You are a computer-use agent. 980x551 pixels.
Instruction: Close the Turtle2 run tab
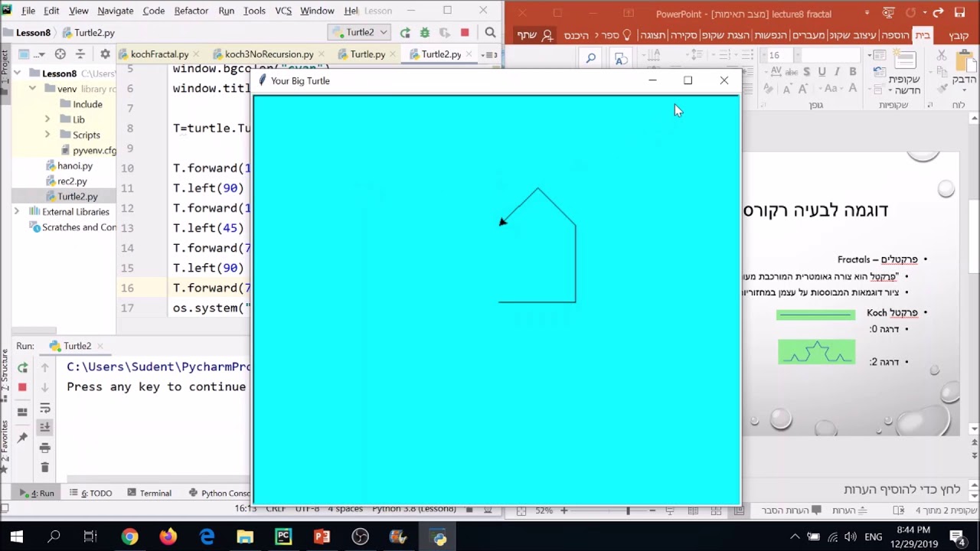pyautogui.click(x=102, y=346)
